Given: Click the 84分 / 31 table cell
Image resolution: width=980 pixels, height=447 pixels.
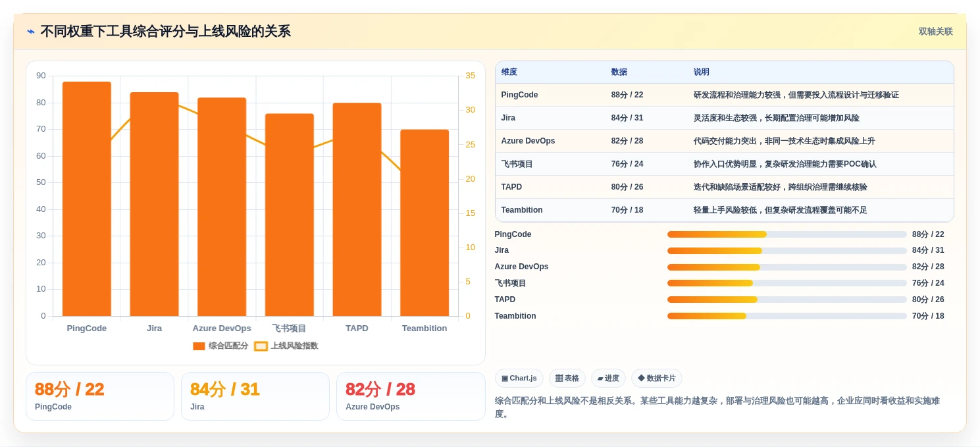Looking at the screenshot, I should [x=627, y=118].
